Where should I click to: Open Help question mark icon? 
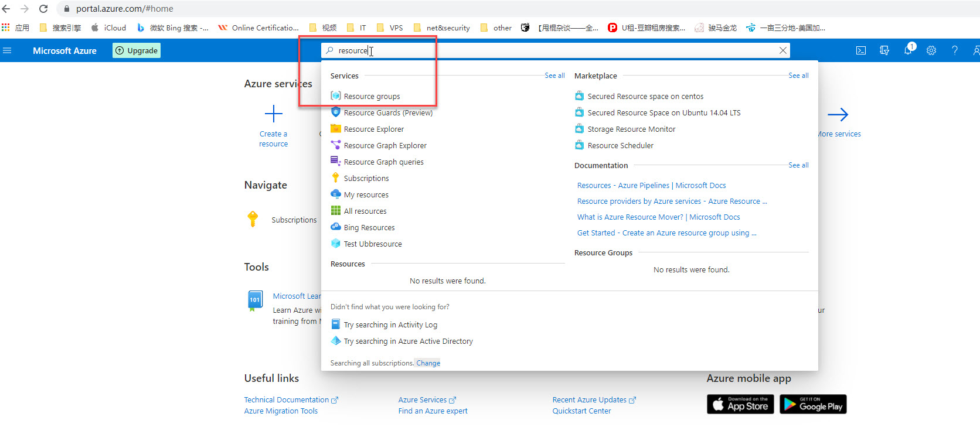pyautogui.click(x=955, y=51)
